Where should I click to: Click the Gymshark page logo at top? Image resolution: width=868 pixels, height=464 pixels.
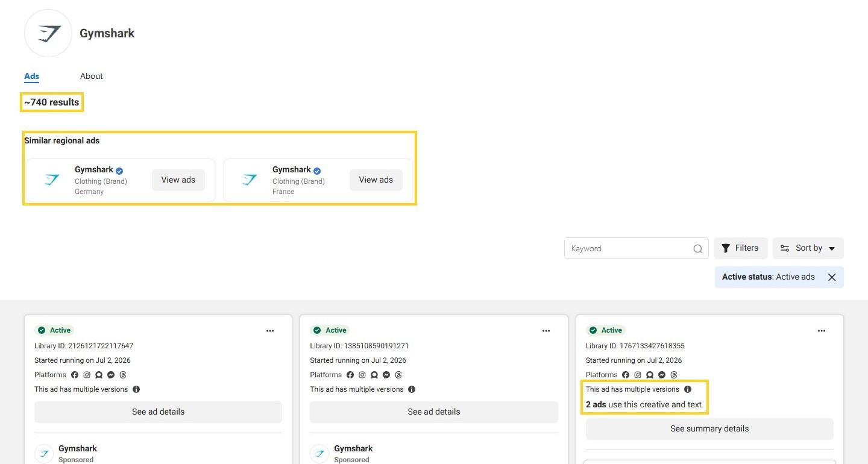48,33
